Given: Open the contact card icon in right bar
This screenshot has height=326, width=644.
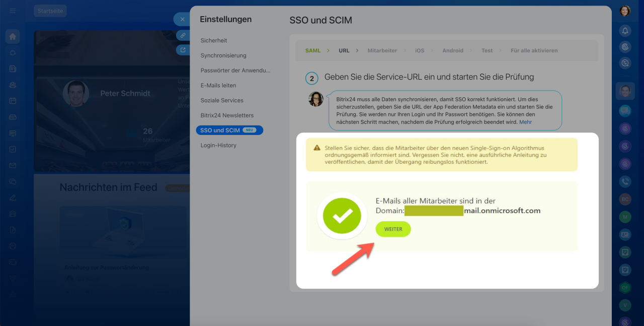Looking at the screenshot, I should point(625,234).
